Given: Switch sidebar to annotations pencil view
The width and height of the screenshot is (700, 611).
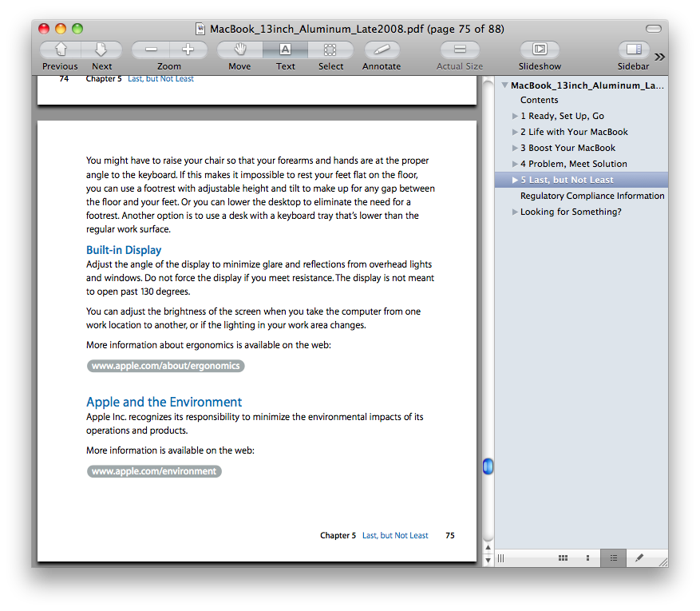Looking at the screenshot, I should [639, 557].
